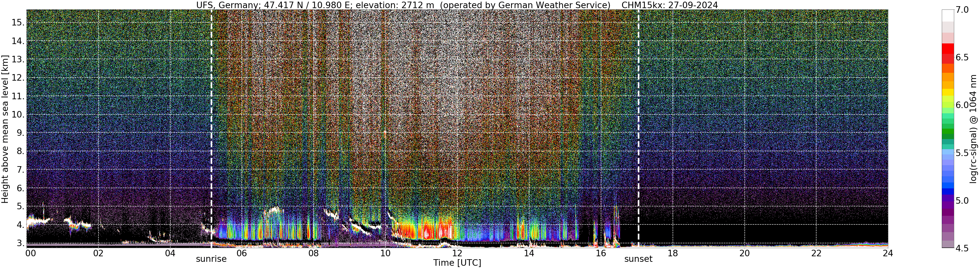Click the height axis tick '15.'
This screenshot has width=980, height=269.
click(x=18, y=23)
